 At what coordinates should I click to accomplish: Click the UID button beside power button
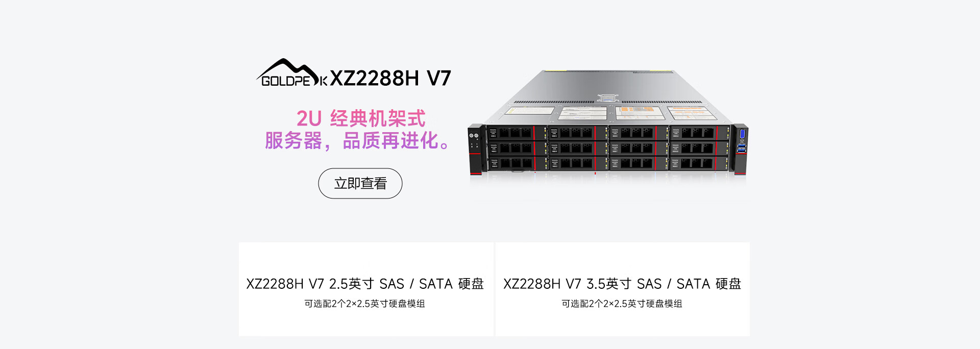tap(476, 135)
